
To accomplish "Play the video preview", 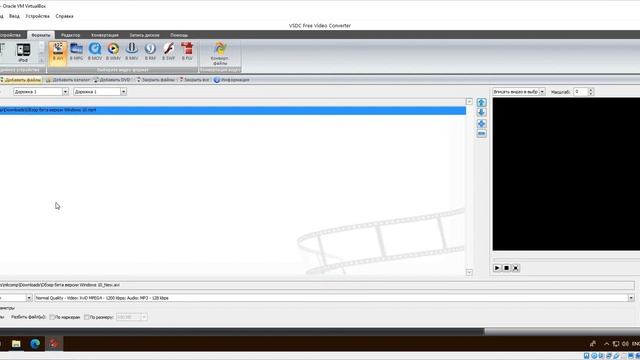I will [x=497, y=268].
